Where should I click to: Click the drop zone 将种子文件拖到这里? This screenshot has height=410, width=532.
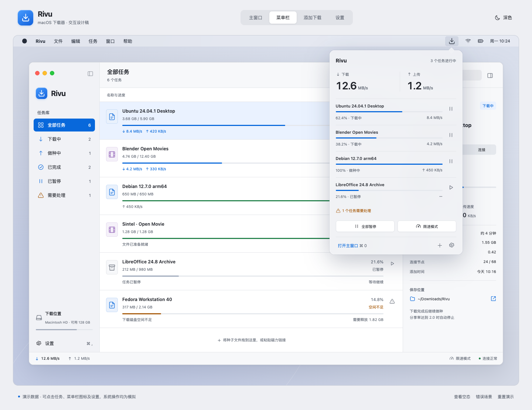(251, 340)
